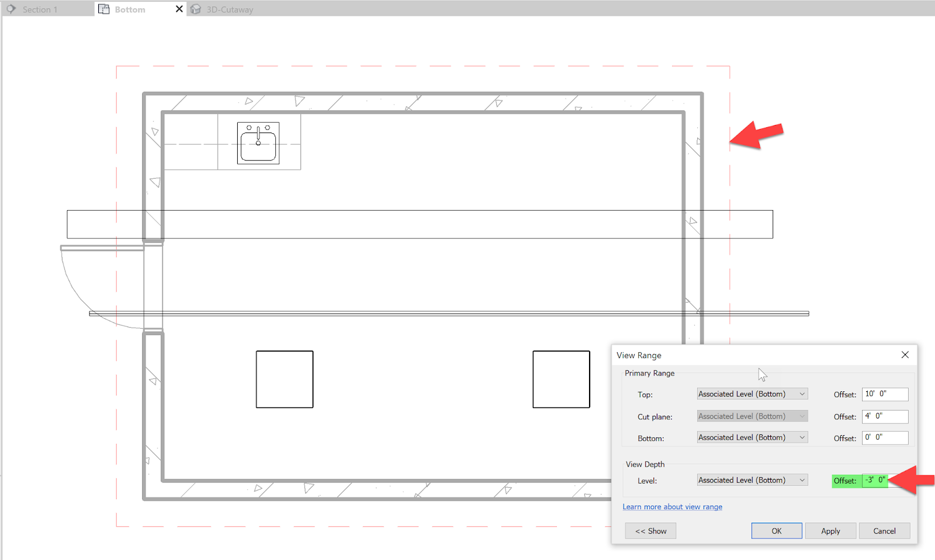Click the << Show button
Viewport: 935px width, 560px height.
tap(650, 530)
